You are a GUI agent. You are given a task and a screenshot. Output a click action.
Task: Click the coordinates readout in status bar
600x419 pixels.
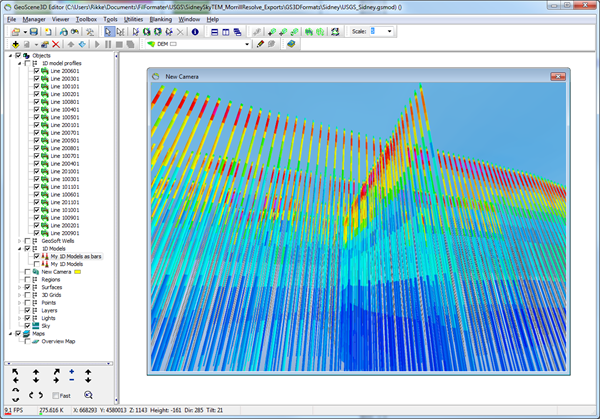(148, 410)
